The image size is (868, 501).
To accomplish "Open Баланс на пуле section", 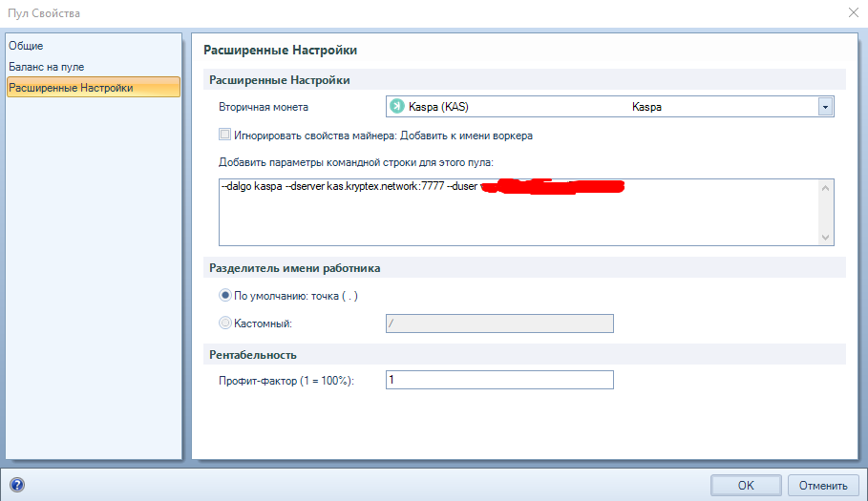I will [47, 67].
